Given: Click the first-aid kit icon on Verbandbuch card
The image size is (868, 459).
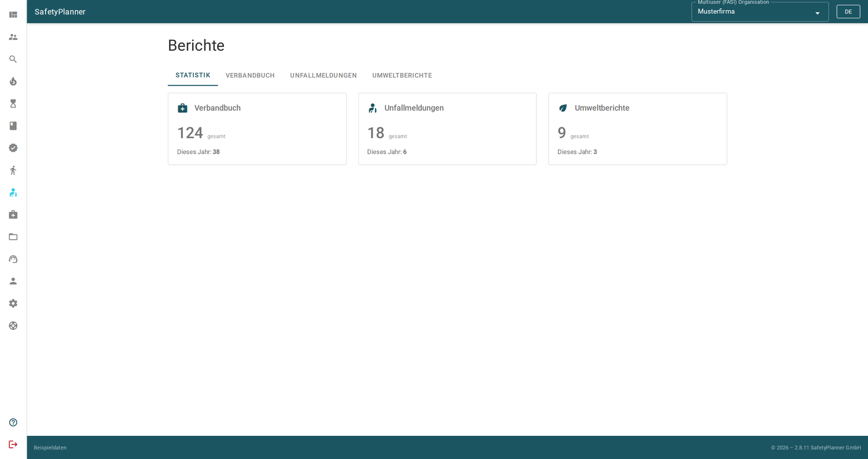Looking at the screenshot, I should [x=182, y=108].
